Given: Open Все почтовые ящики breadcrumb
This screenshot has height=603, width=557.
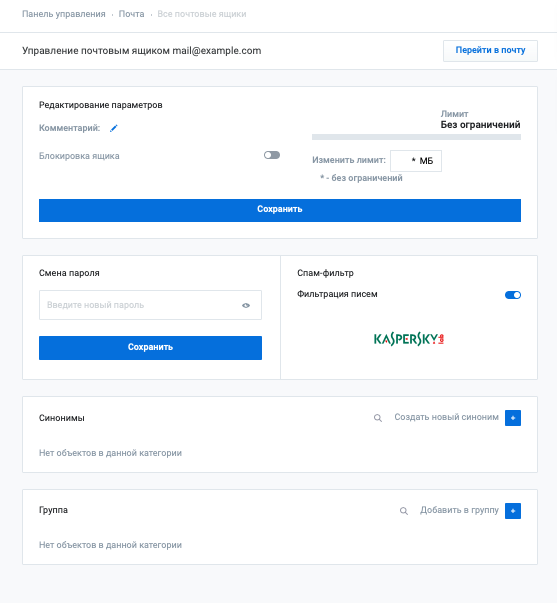Looking at the screenshot, I should tap(202, 14).
